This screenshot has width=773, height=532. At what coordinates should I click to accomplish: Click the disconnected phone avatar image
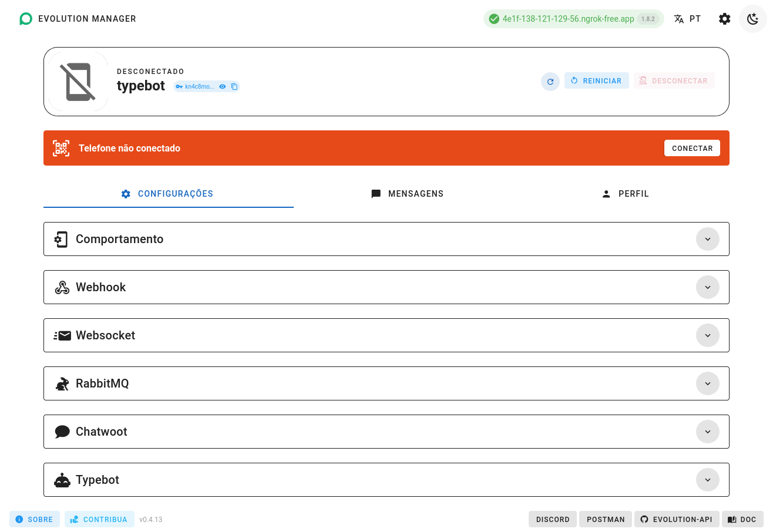[78, 82]
